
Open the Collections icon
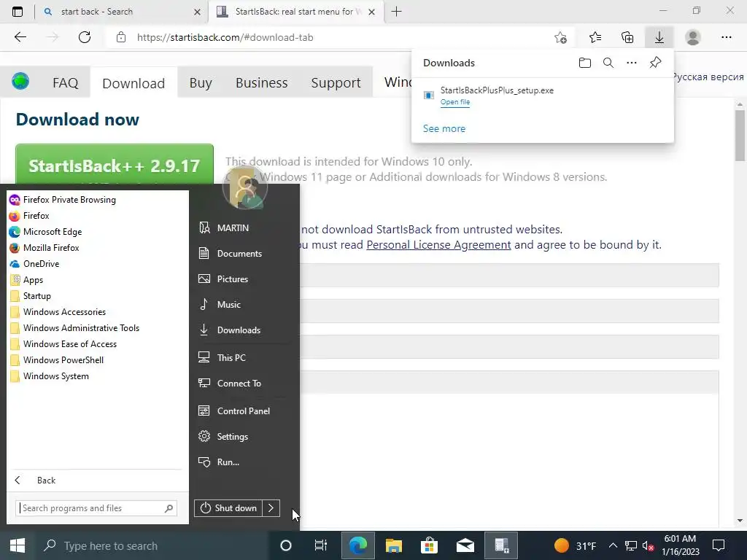(x=627, y=37)
